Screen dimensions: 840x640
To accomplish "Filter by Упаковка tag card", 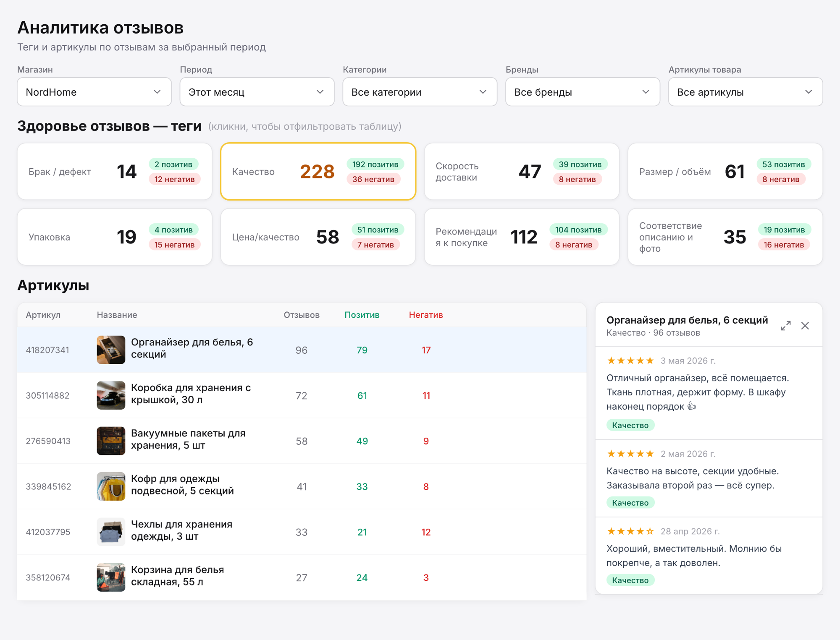I will tap(115, 237).
